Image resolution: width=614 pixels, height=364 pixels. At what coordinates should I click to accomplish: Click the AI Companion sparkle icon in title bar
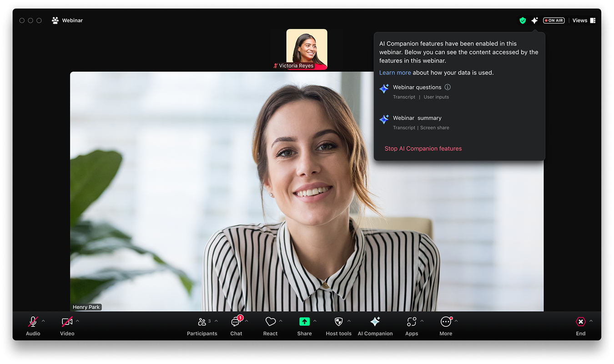click(x=534, y=20)
